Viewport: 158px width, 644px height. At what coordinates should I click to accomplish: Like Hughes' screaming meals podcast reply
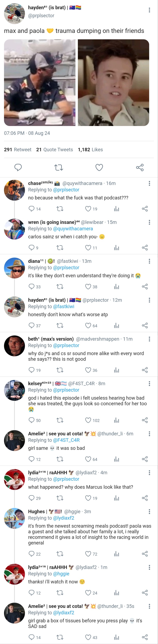point(88,554)
